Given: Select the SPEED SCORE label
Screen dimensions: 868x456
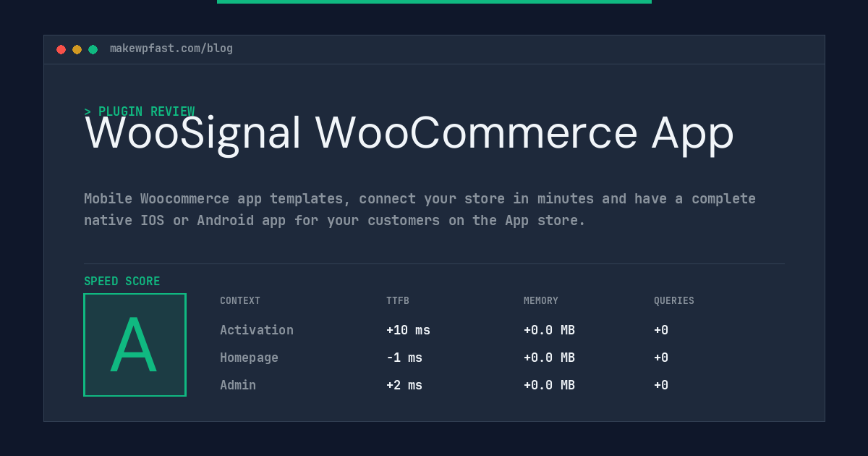Looking at the screenshot, I should click(x=122, y=282).
